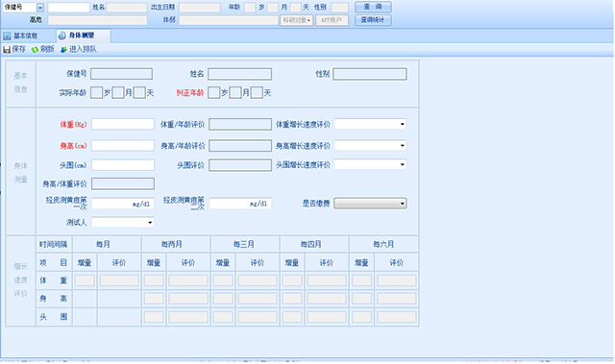Click the 时间间隔 table header cell
Viewport: 615px width, 364px height.
[x=54, y=245]
